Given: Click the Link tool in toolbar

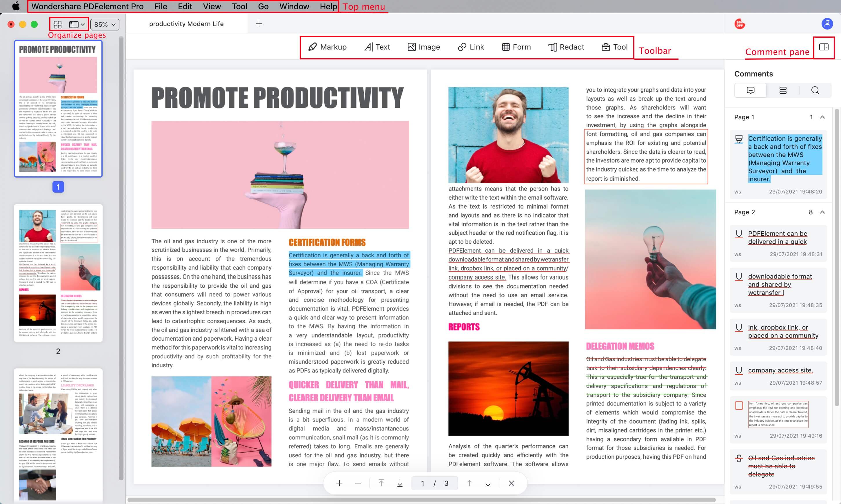Looking at the screenshot, I should tap(471, 47).
